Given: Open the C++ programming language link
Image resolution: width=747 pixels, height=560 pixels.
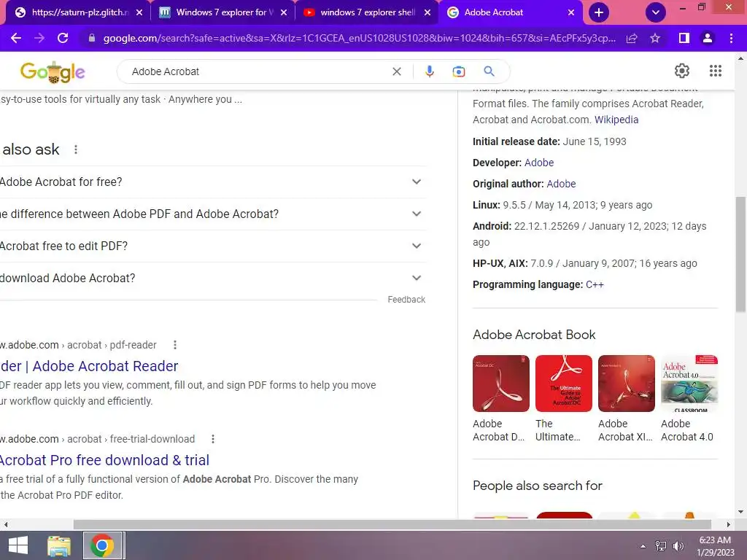Looking at the screenshot, I should [x=595, y=285].
